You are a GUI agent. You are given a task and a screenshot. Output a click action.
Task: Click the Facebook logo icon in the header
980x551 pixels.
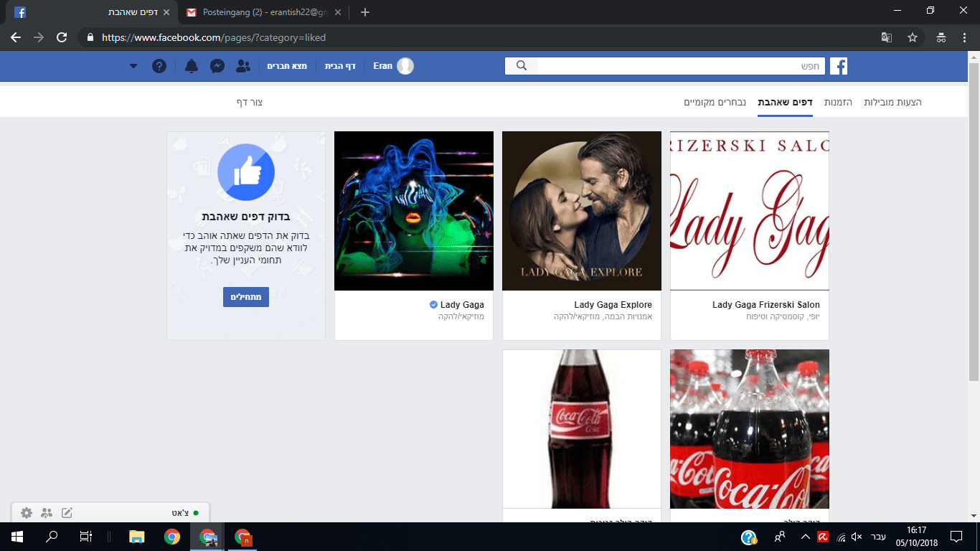839,66
